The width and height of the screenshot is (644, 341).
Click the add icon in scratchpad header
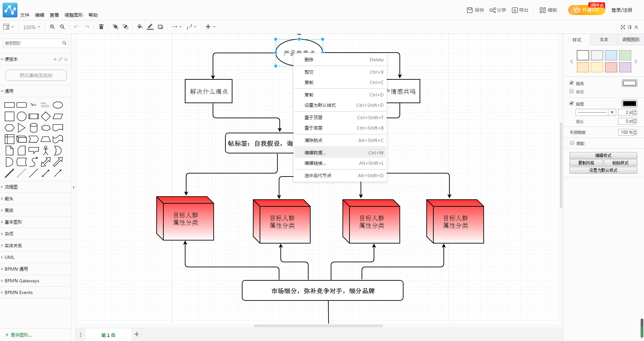[55, 59]
